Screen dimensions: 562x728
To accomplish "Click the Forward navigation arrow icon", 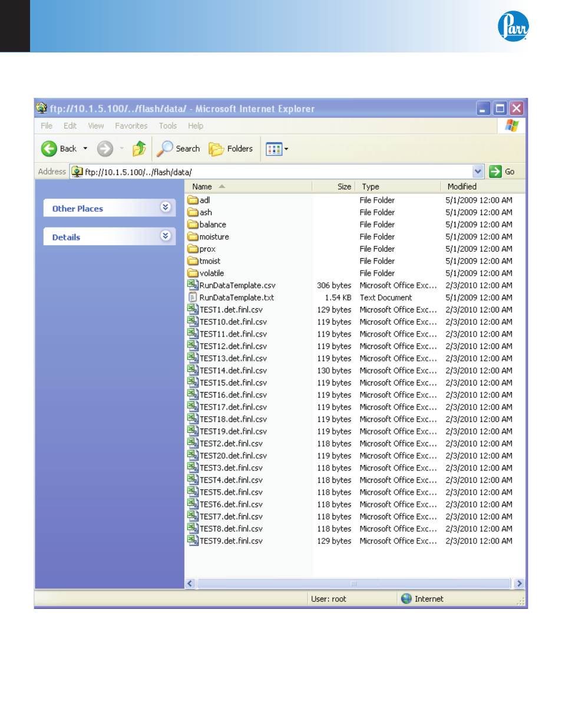I will point(105,149).
